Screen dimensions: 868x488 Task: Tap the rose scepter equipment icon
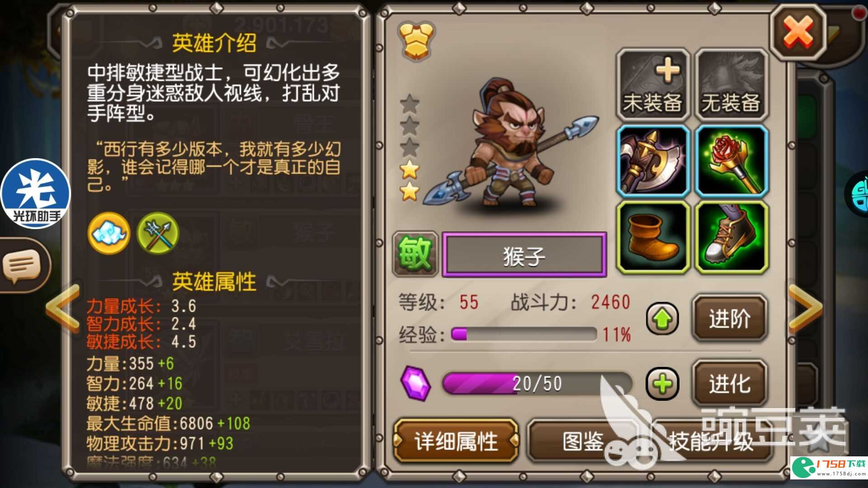click(731, 161)
